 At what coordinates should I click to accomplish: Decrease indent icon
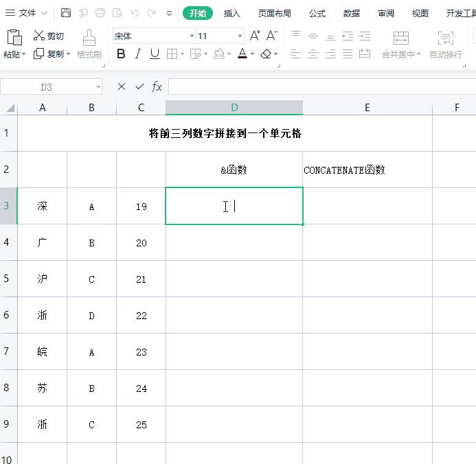coord(348,36)
